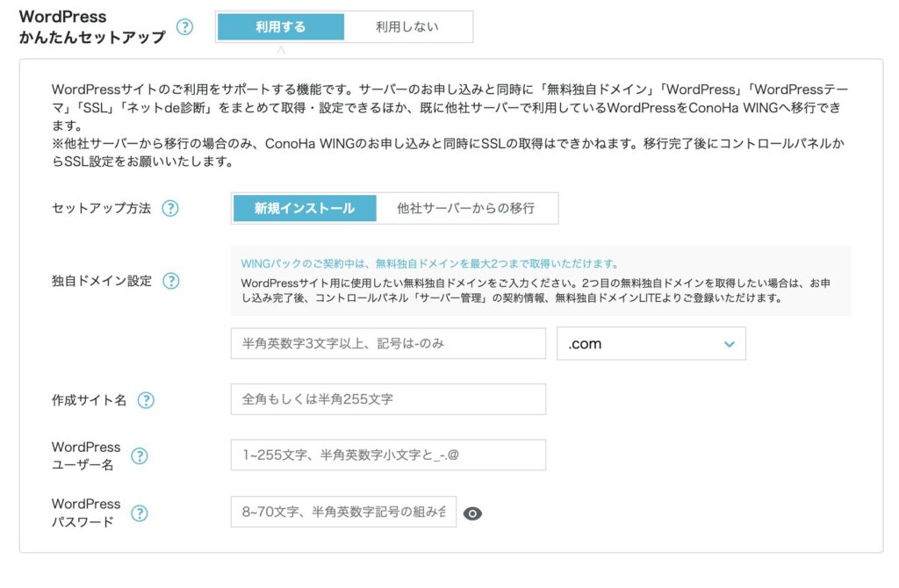Choose 他社サーバーからの移行 setup method

pos(466,209)
